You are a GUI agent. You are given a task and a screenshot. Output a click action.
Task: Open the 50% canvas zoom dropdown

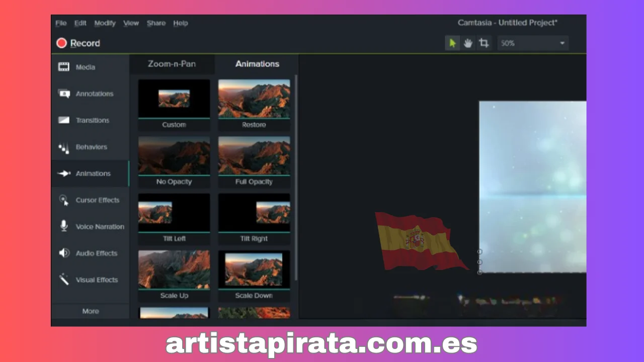coord(533,43)
